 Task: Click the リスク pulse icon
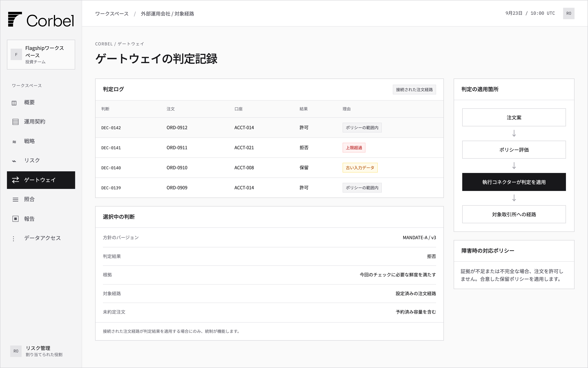14,161
